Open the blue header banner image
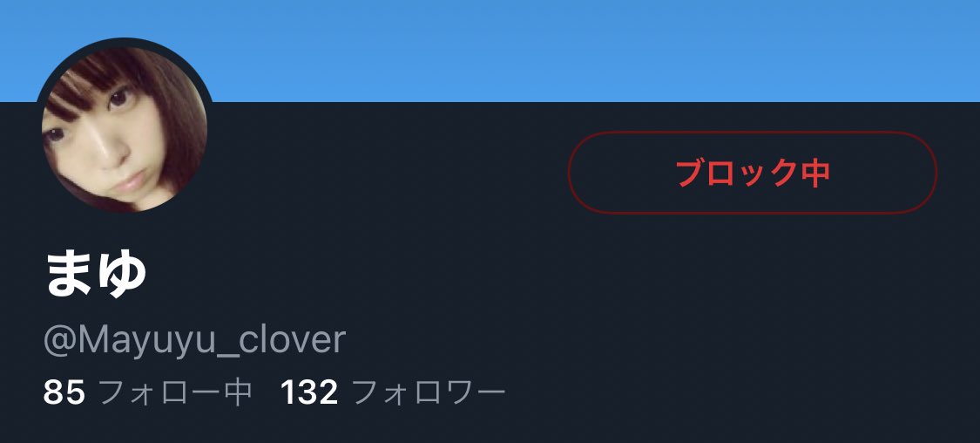The width and height of the screenshot is (980, 443). pos(490,50)
